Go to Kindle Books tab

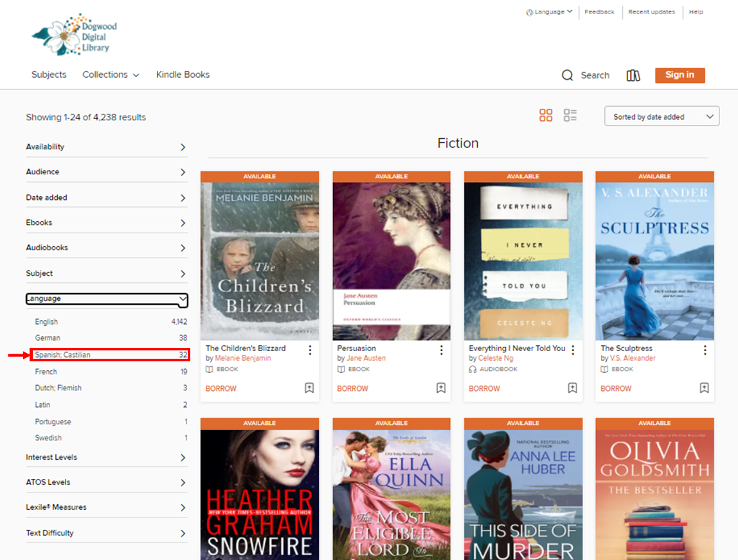tap(183, 75)
